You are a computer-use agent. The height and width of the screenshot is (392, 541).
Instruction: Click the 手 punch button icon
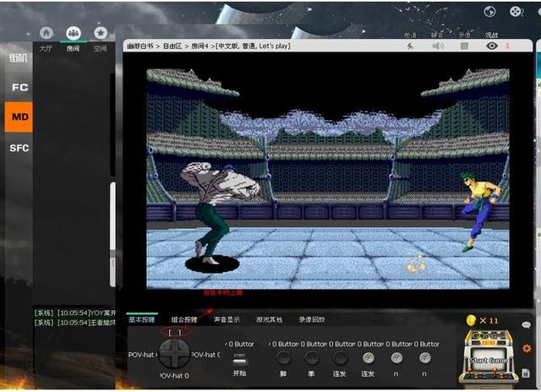coord(312,358)
